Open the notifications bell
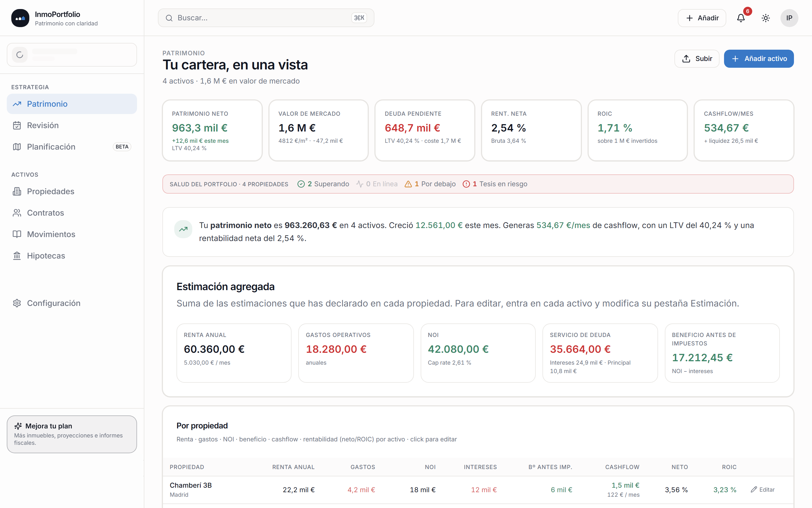 point(741,18)
